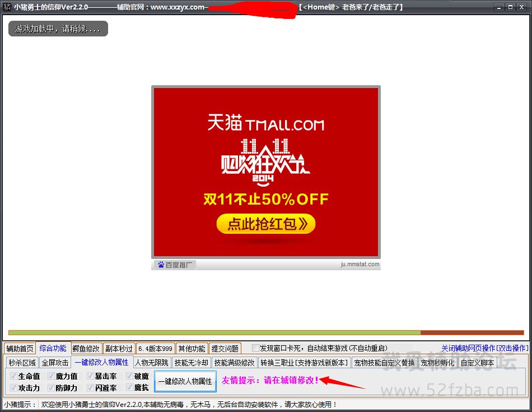The image size is (532, 412).
Task: Click the 游戏加载中 loading message box
Action: 58,29
